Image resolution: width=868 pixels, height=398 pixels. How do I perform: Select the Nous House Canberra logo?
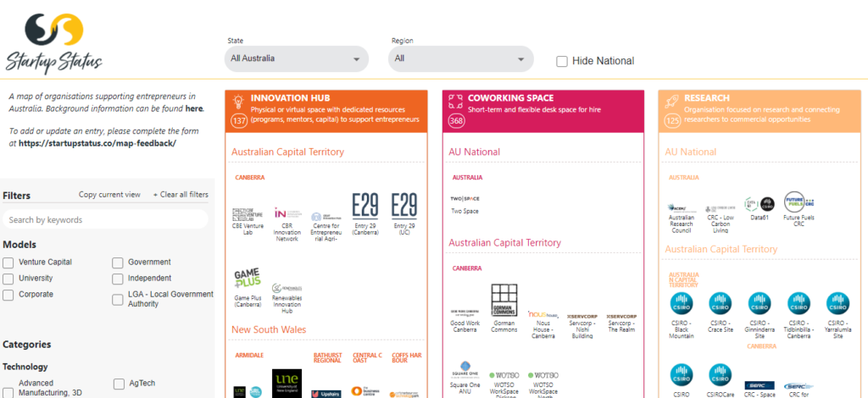(543, 314)
